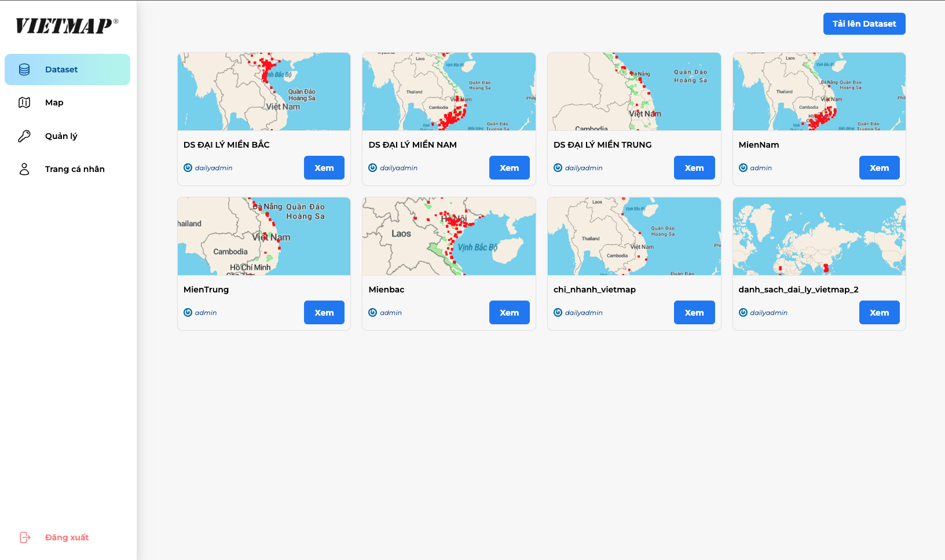The width and height of the screenshot is (945, 560).
Task: Click the VIETMAP logo
Action: [x=67, y=25]
